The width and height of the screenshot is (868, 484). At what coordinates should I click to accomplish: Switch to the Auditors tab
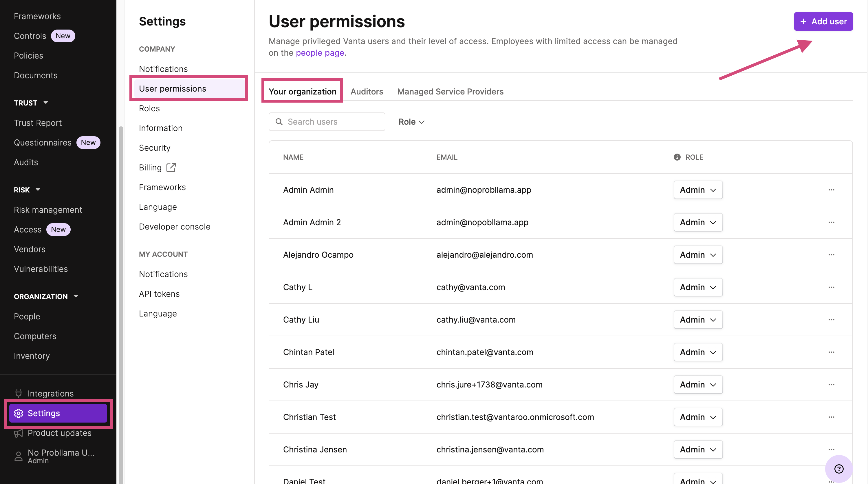(x=367, y=91)
